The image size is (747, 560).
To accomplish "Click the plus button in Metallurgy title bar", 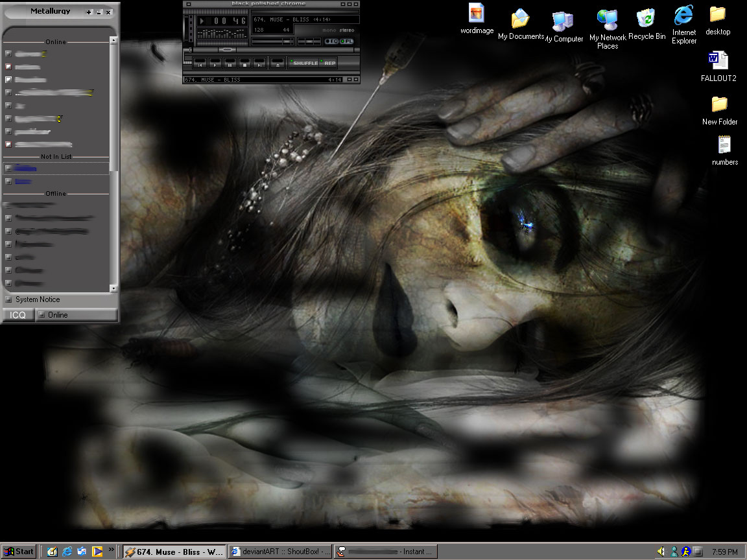I will click(x=89, y=12).
